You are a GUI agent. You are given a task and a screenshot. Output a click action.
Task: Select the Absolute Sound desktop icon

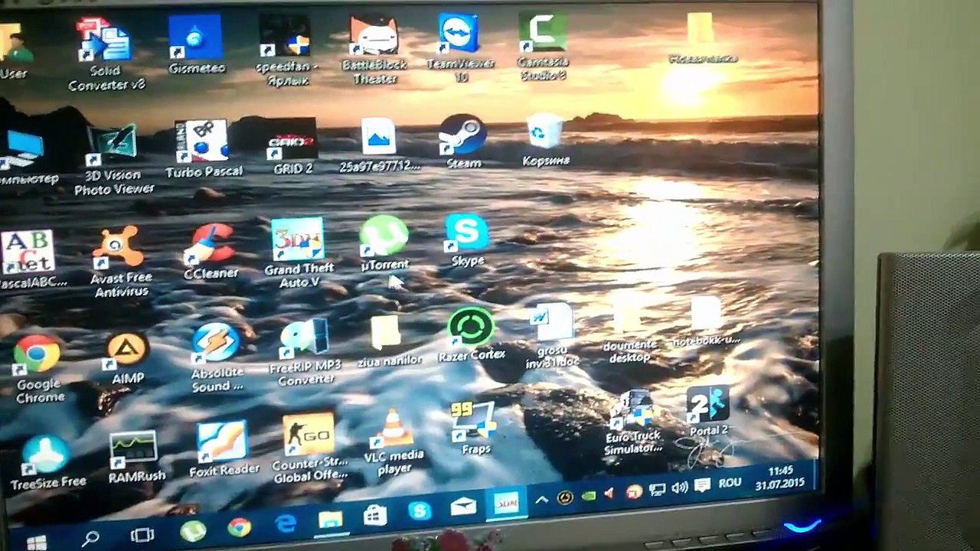pyautogui.click(x=217, y=358)
